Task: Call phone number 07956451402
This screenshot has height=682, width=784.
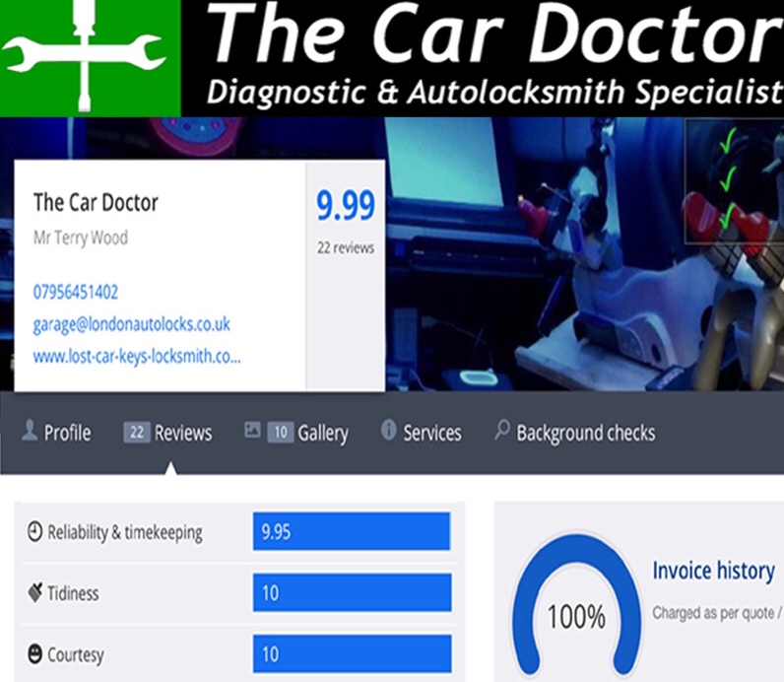Action: coord(76,292)
